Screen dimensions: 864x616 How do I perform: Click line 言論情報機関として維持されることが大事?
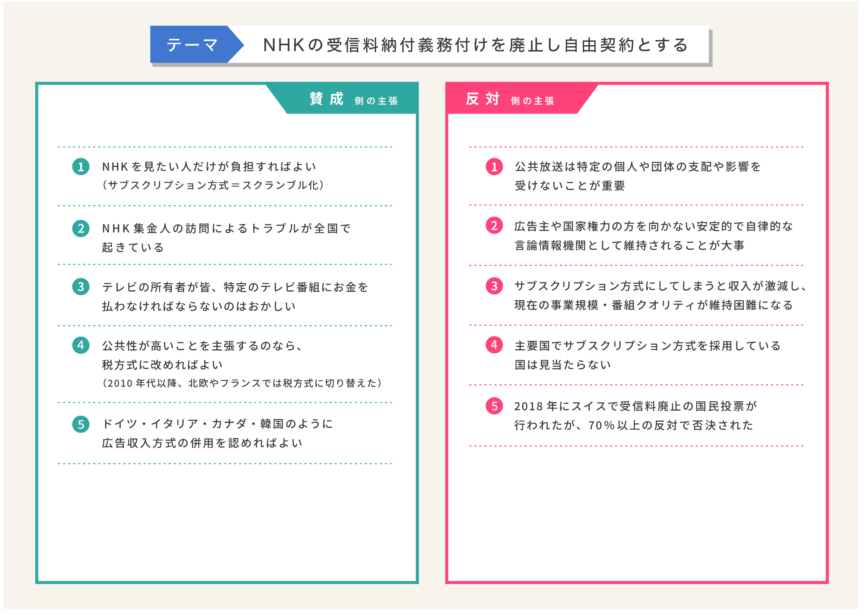click(x=629, y=245)
